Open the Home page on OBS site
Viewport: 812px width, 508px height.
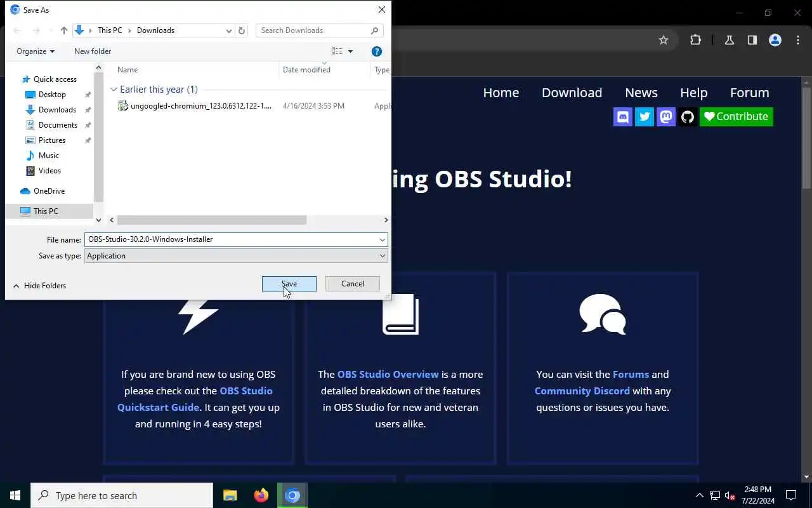click(501, 93)
